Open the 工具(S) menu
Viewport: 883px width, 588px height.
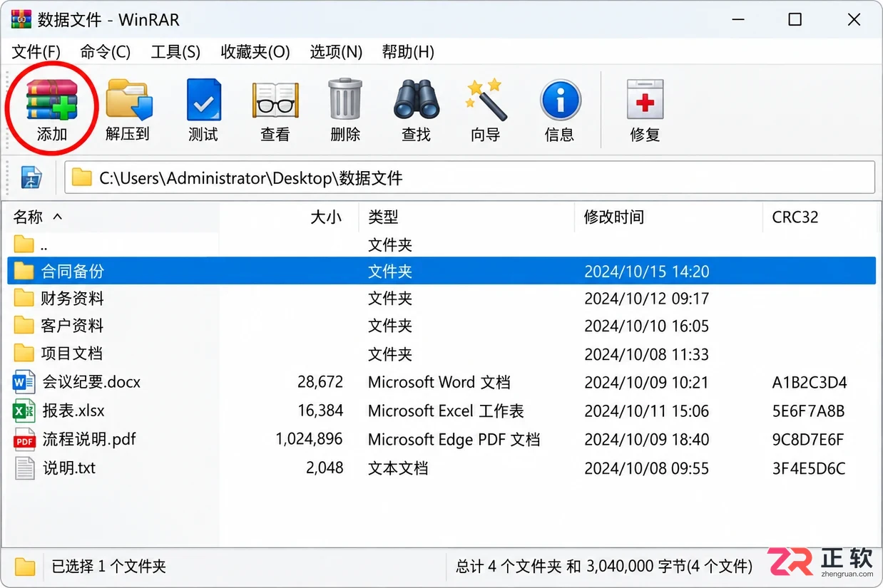tap(175, 52)
